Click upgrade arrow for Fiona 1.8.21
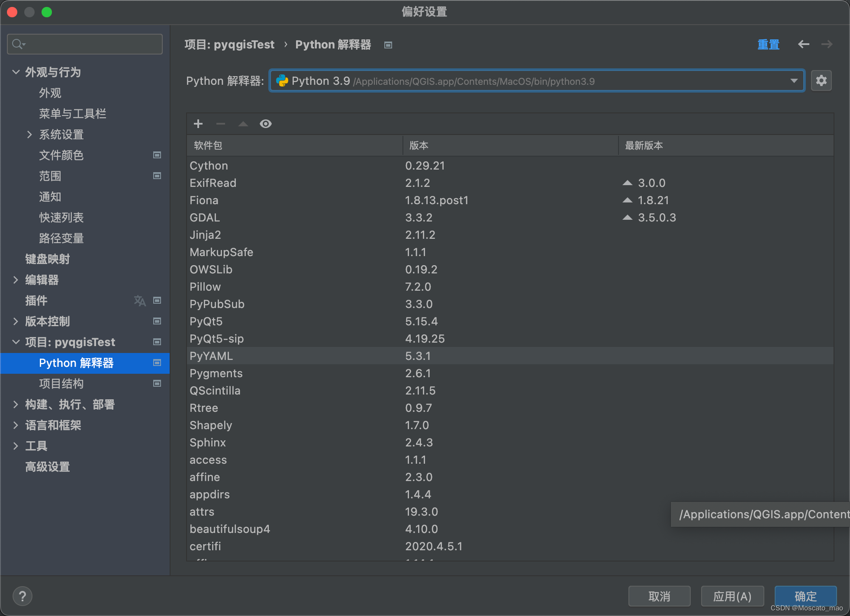 (627, 200)
